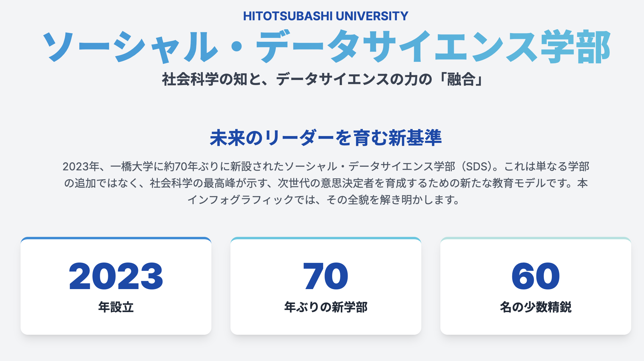
Task: Click the pale top bar of the 60 card
Action: 535,238
